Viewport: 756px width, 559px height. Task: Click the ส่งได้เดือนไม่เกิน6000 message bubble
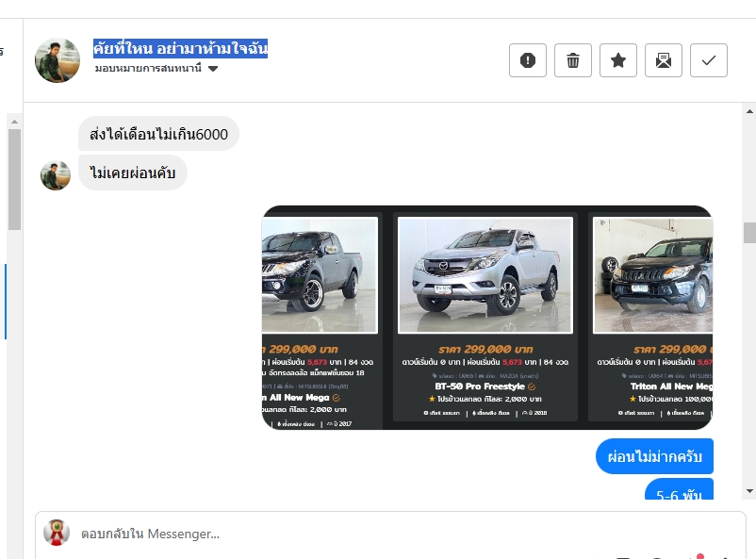tap(158, 134)
